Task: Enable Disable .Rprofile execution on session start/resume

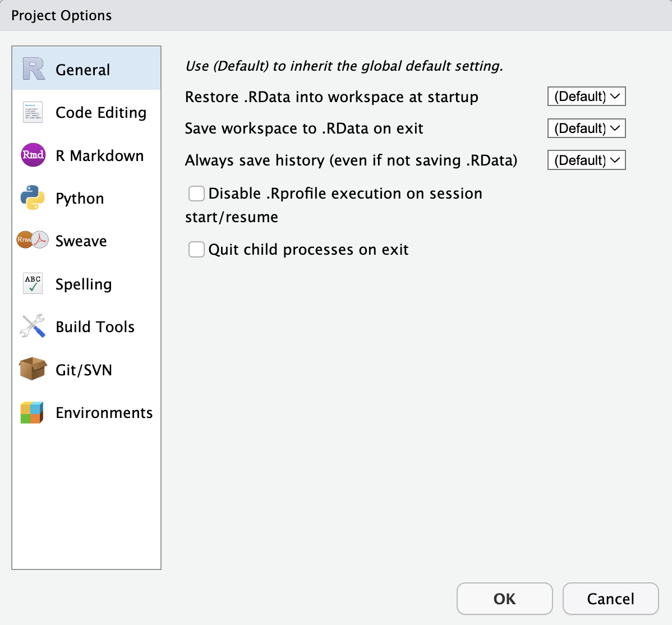Action: [x=196, y=193]
